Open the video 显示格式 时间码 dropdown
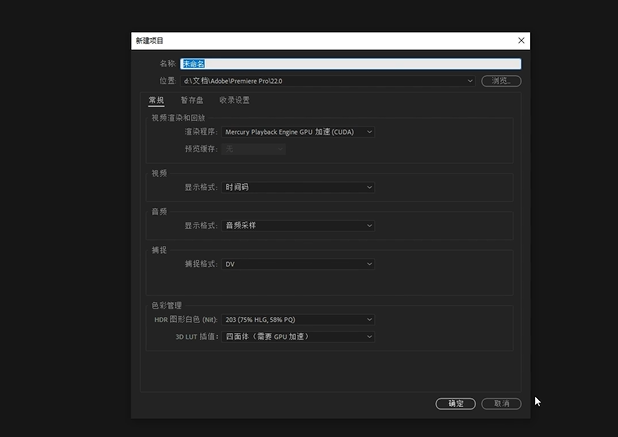This screenshot has height=437, width=618. [298, 187]
